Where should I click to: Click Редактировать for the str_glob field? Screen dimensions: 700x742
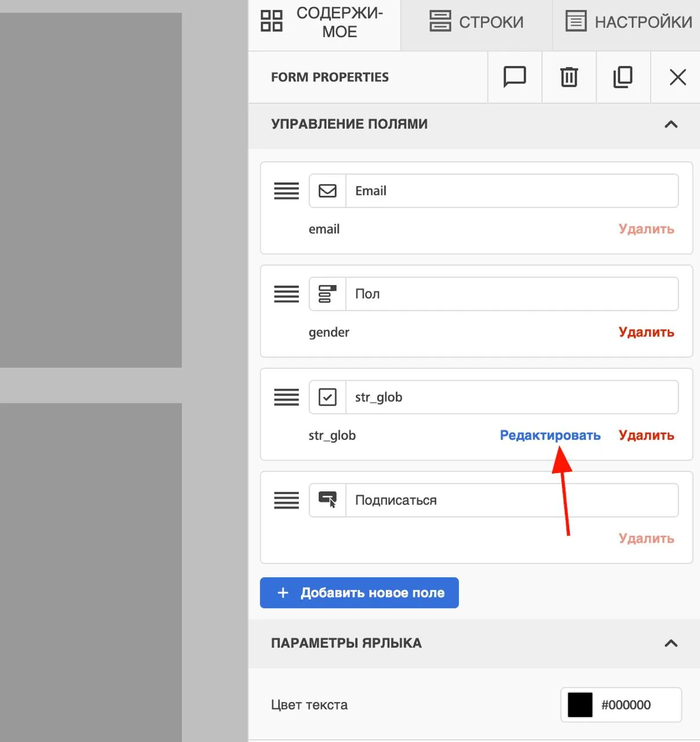[550, 435]
